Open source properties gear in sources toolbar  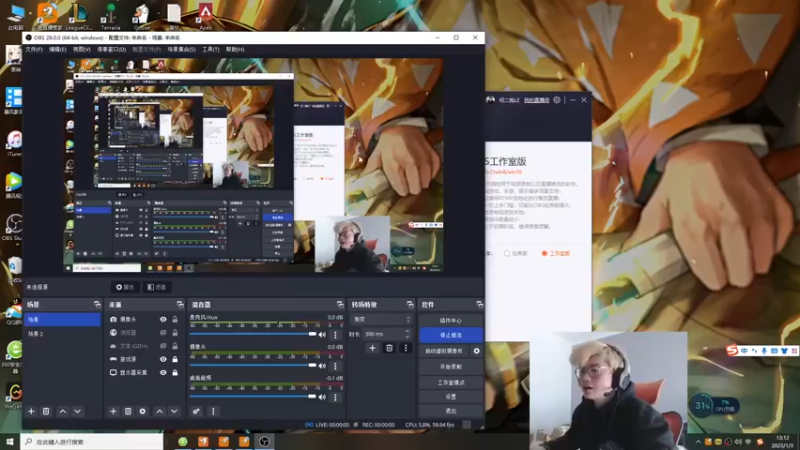142,411
